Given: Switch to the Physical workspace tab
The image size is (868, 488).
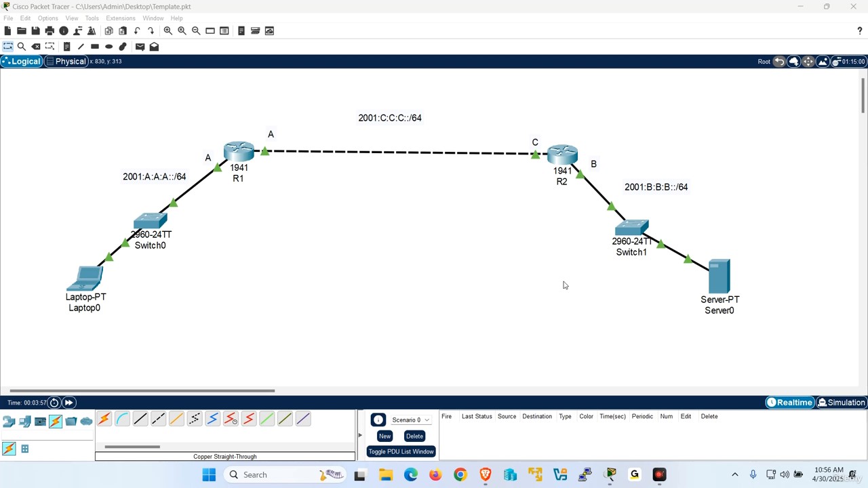Looking at the screenshot, I should click(x=66, y=61).
